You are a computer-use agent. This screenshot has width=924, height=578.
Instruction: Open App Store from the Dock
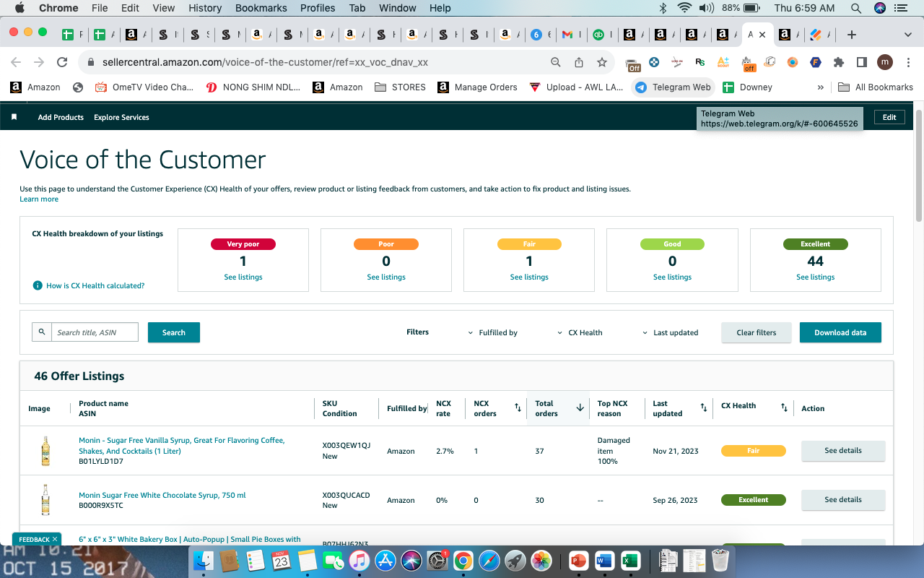click(385, 560)
